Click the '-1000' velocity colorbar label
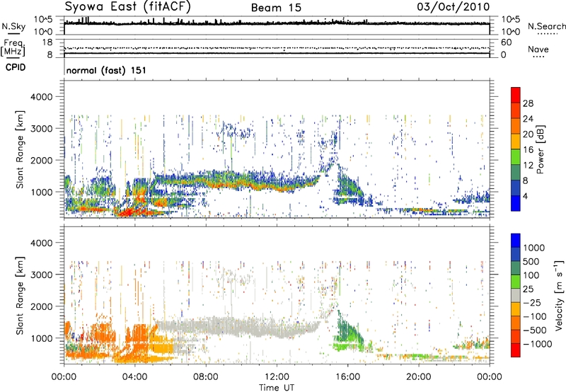 point(537,344)
